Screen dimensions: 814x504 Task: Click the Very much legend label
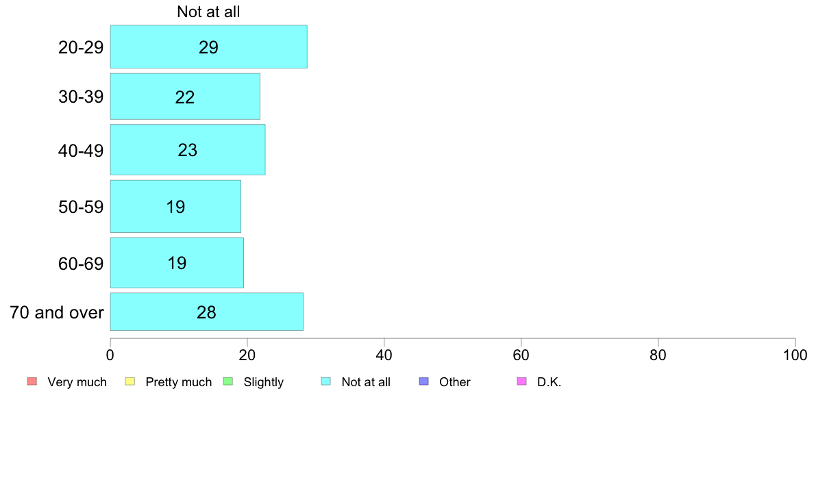pos(77,382)
